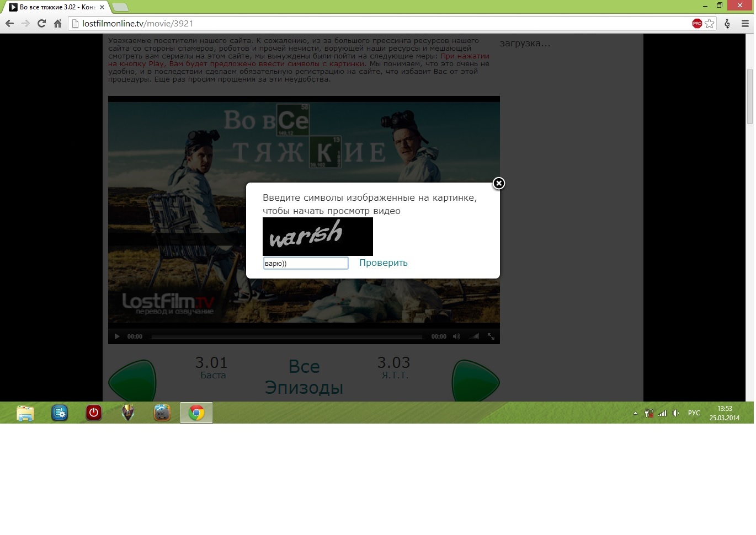Open the Chrome hamburger menu
Viewport: 756px width, 535px height.
(745, 24)
